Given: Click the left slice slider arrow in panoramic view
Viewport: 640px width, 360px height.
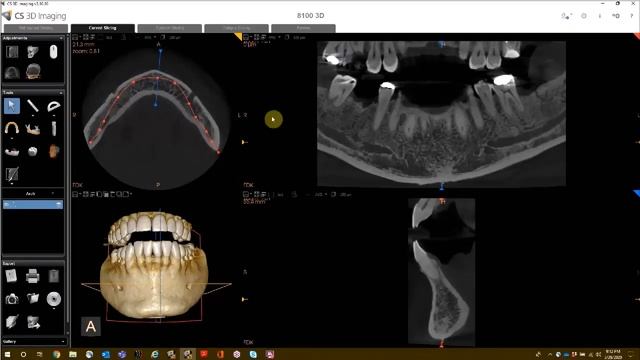Looking at the screenshot, I should tap(244, 142).
